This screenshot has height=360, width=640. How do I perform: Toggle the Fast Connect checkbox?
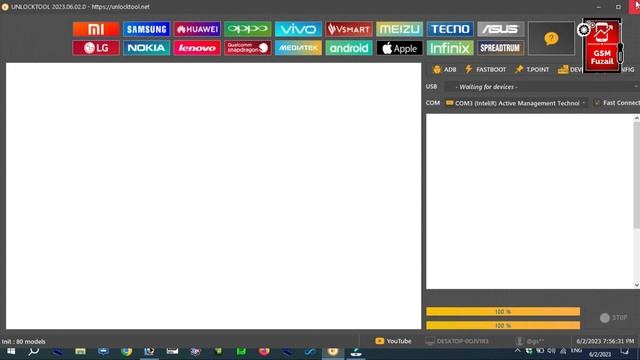[x=597, y=103]
